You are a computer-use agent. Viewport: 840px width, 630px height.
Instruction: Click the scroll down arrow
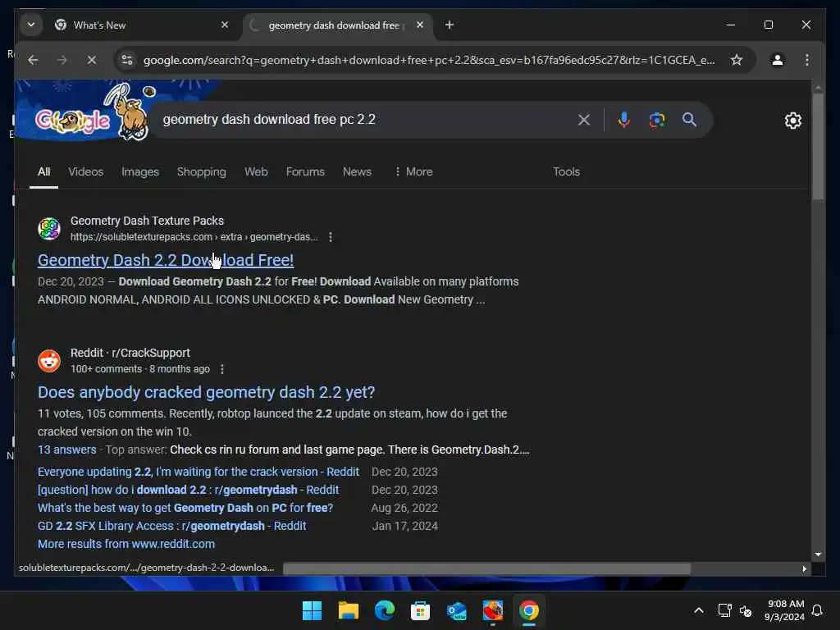[x=818, y=555]
